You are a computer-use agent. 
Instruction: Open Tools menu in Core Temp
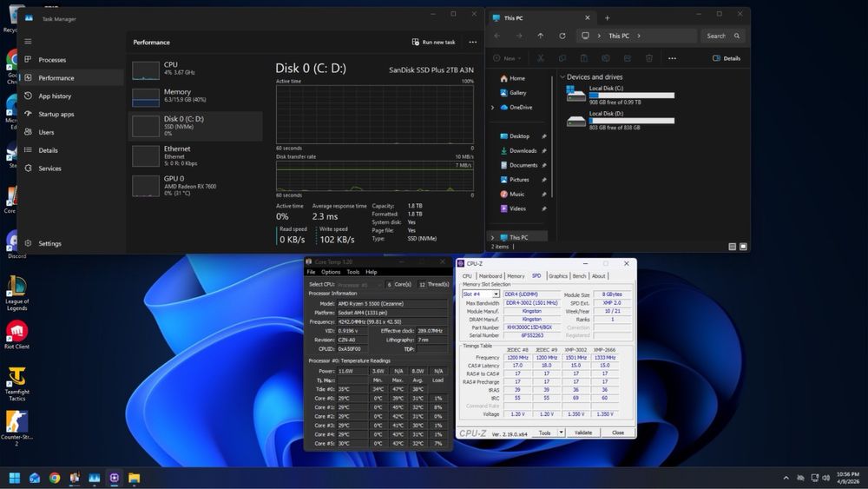point(353,272)
